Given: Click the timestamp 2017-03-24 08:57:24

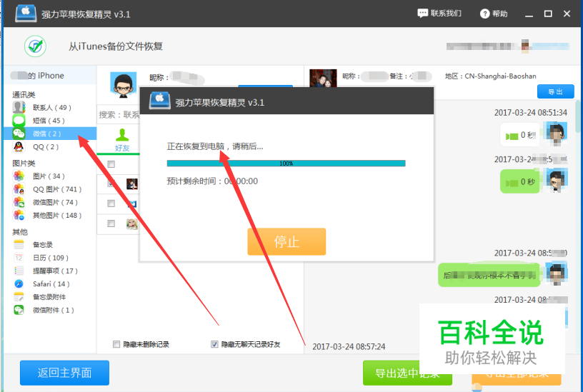Looking at the screenshot, I should (349, 347).
